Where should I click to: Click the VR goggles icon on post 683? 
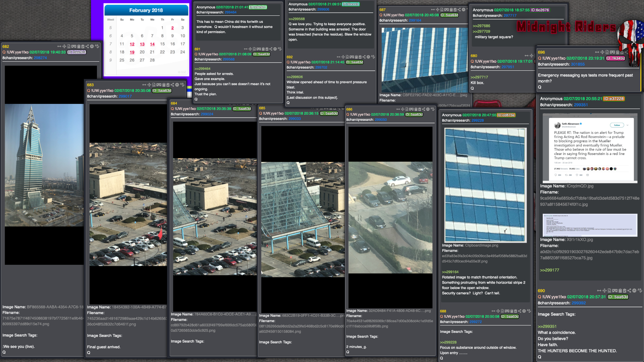(159, 85)
